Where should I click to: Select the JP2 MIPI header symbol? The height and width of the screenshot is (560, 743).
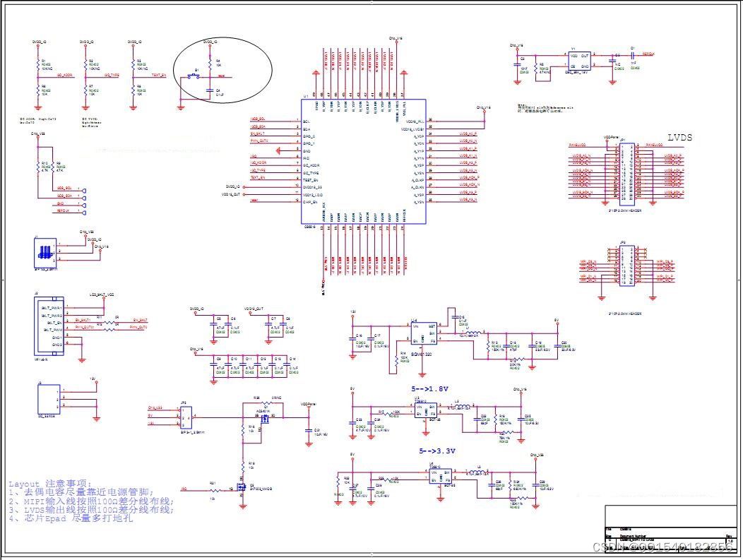coord(627,266)
